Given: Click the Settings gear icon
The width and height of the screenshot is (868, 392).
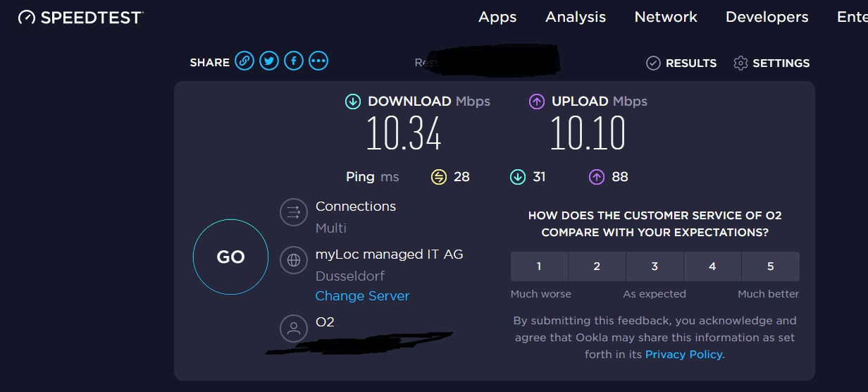Looking at the screenshot, I should pos(740,63).
